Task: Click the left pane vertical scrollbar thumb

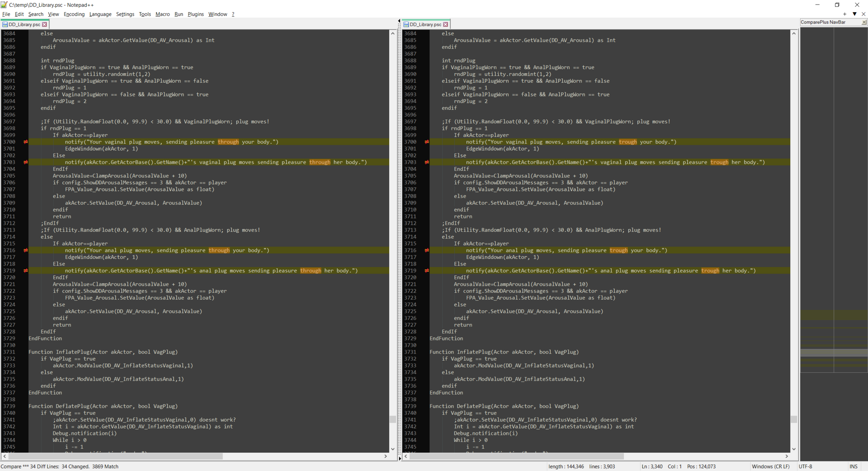Action: coord(393,419)
